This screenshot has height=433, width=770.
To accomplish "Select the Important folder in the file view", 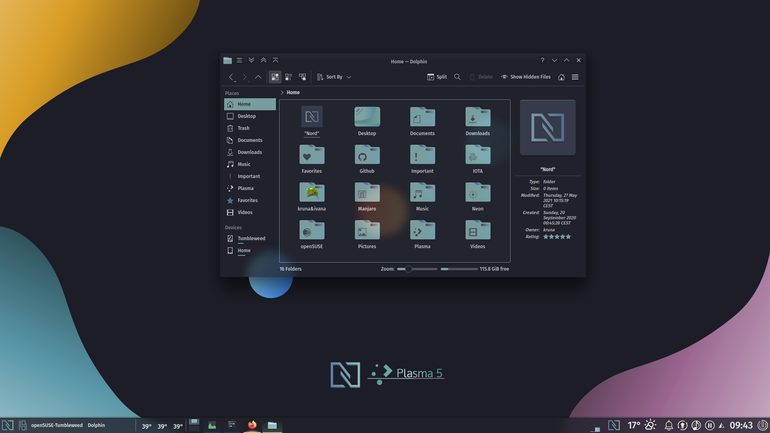I will (422, 159).
